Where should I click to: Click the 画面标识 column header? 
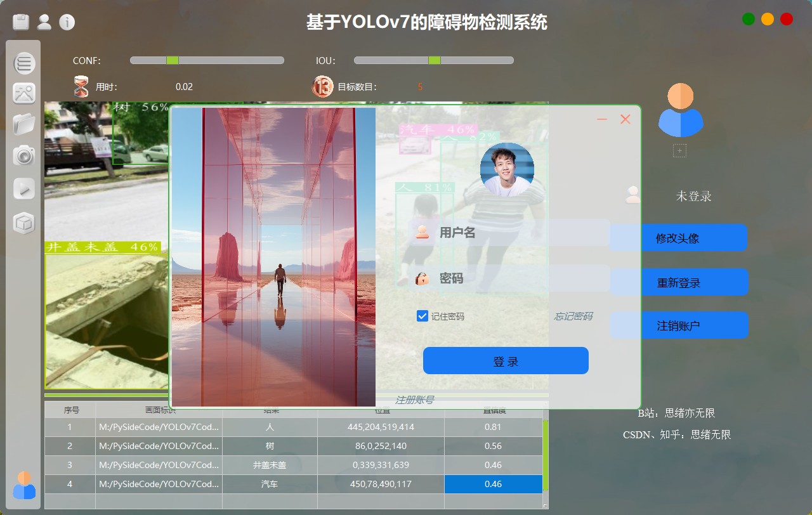click(x=160, y=410)
